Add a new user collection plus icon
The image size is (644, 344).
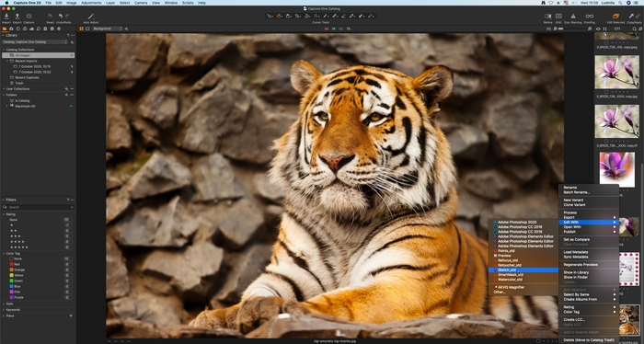click(66, 88)
